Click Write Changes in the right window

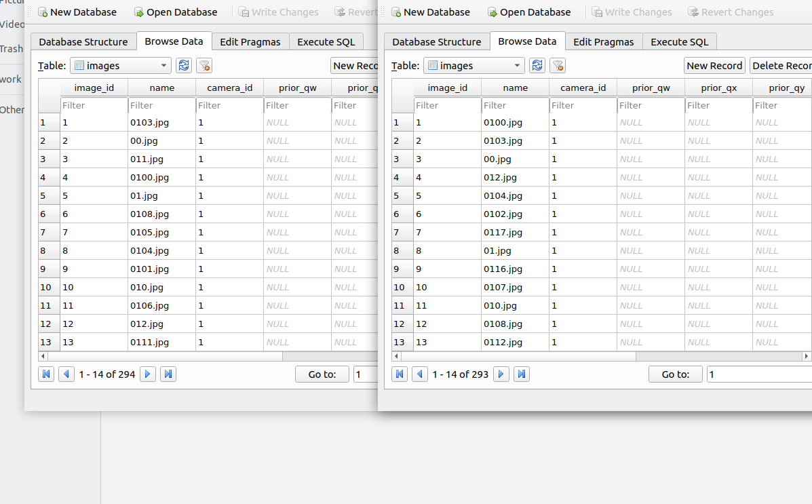tap(632, 12)
